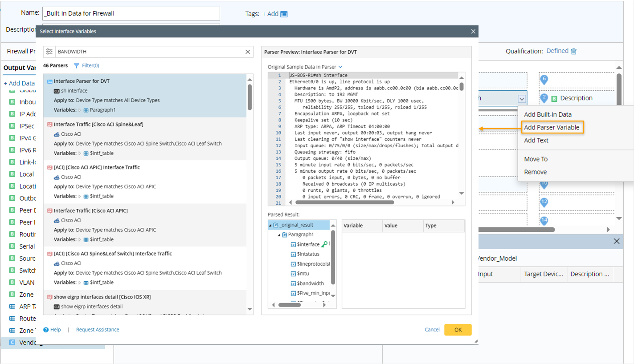
Task: Open the Filter(0) funnel icon
Action: pyautogui.click(x=77, y=65)
